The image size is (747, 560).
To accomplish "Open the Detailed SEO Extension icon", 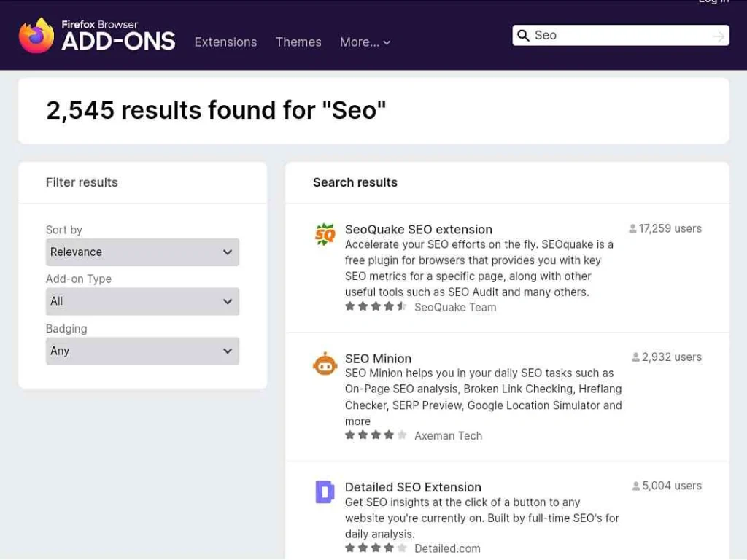I will coord(325,492).
